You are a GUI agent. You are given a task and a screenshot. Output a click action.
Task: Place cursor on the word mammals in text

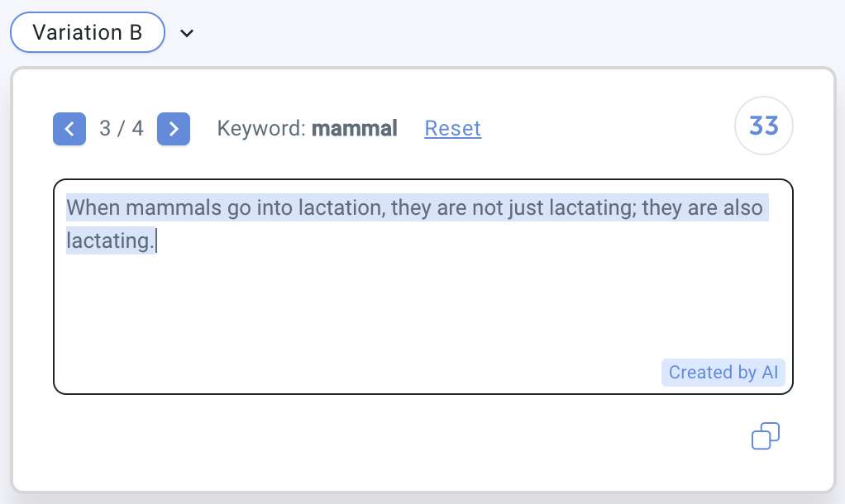point(174,208)
